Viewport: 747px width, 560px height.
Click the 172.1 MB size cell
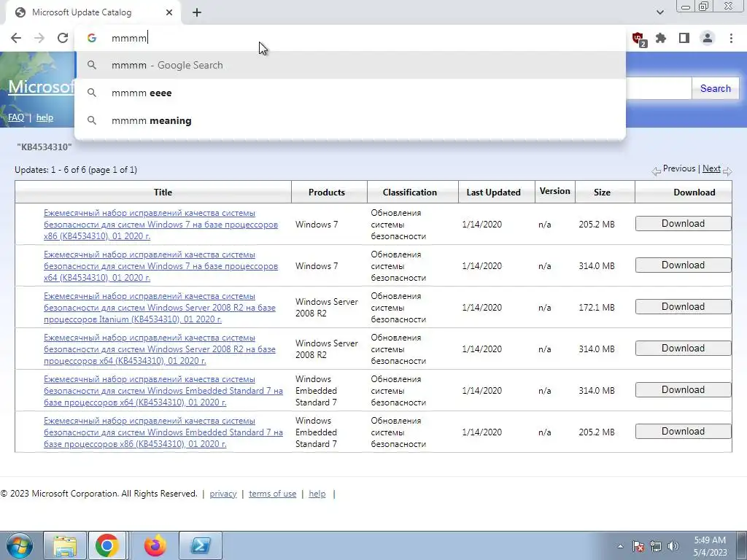pos(597,308)
